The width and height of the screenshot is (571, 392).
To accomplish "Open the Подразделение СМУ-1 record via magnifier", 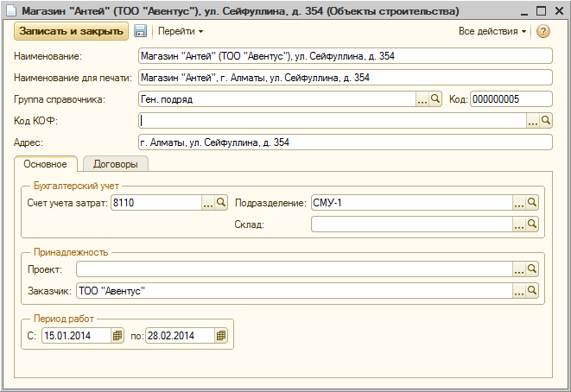I will click(532, 203).
